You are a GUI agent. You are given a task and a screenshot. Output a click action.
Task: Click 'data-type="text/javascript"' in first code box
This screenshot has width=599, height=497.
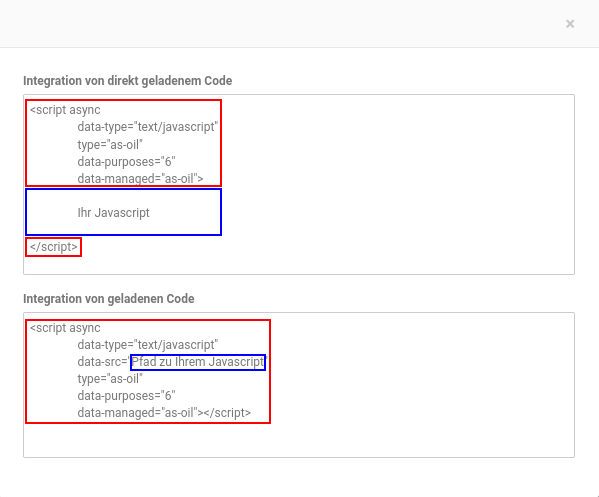click(x=147, y=127)
